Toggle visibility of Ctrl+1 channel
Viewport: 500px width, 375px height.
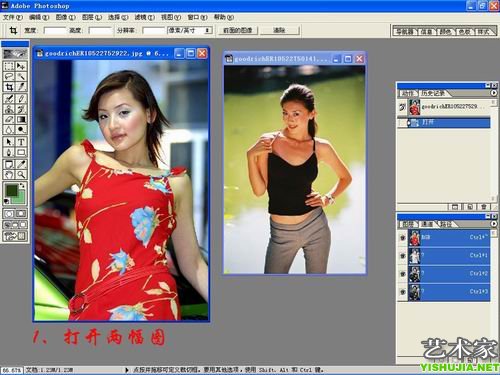pyautogui.click(x=402, y=256)
